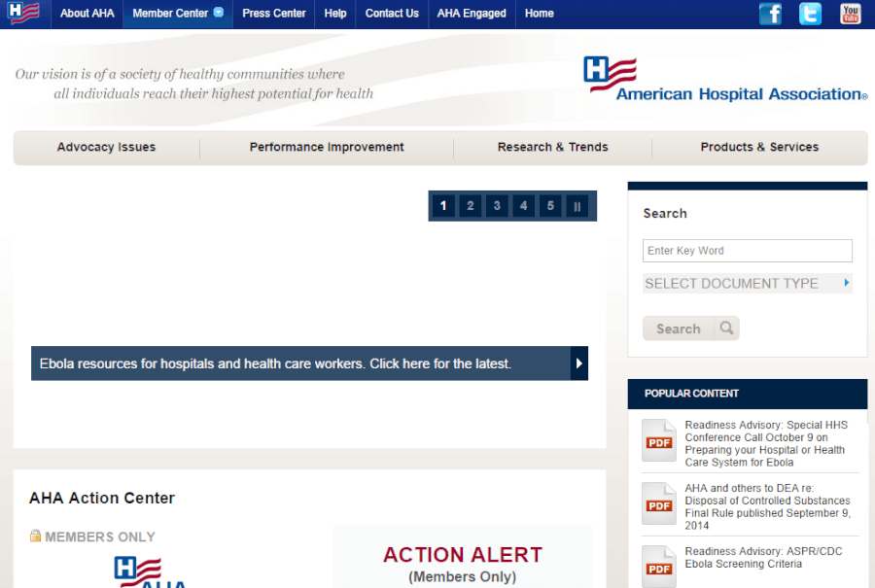This screenshot has width=875, height=588.
Task: Open AHA Engaged menu item
Action: [472, 14]
